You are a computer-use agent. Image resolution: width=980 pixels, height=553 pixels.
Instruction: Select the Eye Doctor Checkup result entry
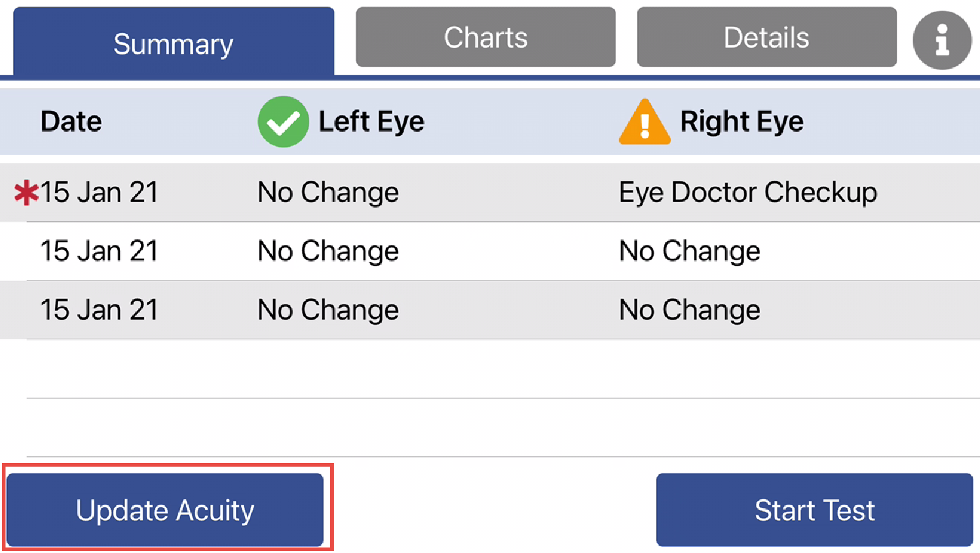(748, 192)
